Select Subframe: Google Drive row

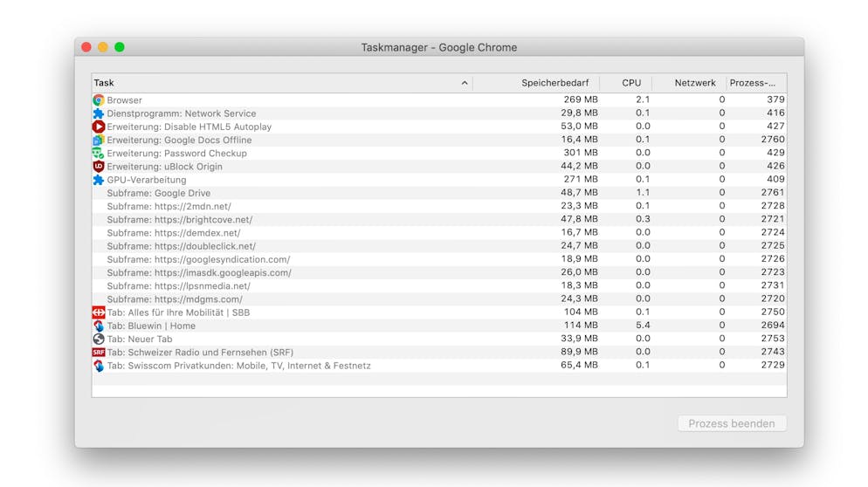click(x=439, y=193)
